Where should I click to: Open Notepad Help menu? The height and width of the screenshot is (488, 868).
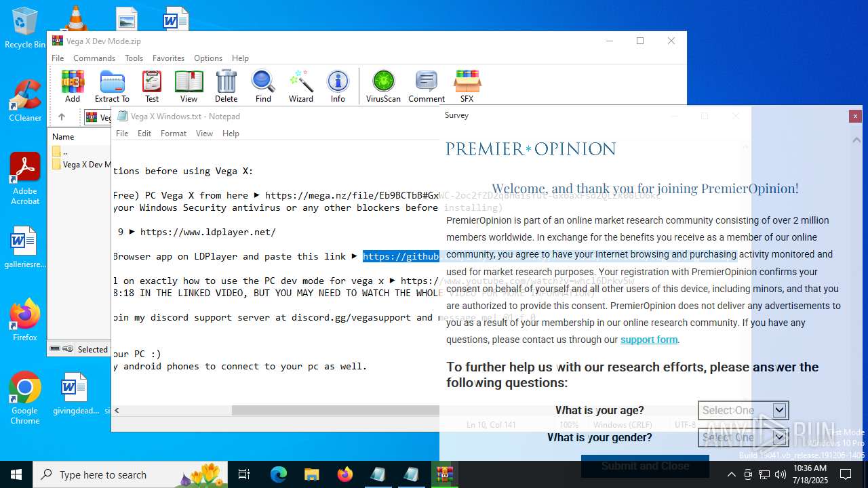click(231, 134)
